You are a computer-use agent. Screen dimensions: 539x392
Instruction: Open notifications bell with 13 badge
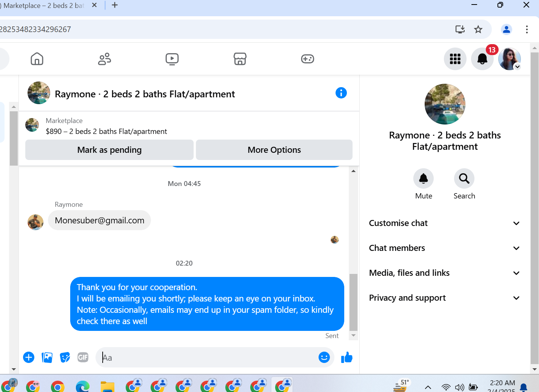click(x=482, y=59)
